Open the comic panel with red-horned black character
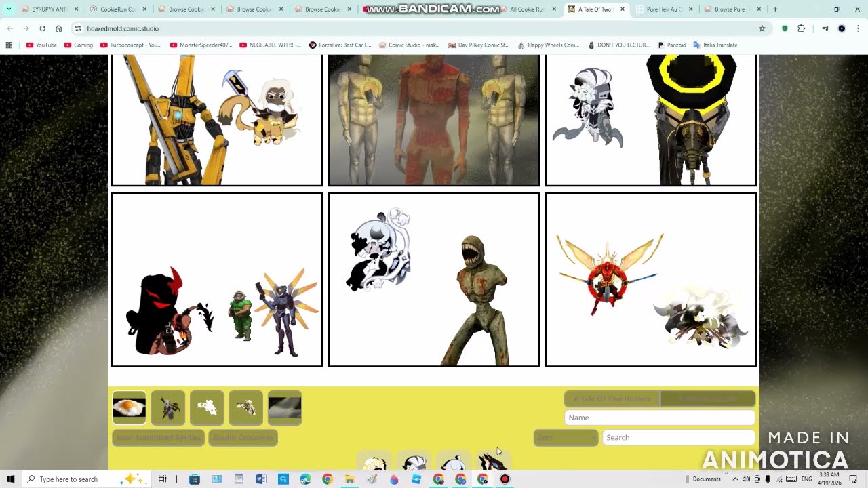The image size is (868, 488). [x=217, y=280]
